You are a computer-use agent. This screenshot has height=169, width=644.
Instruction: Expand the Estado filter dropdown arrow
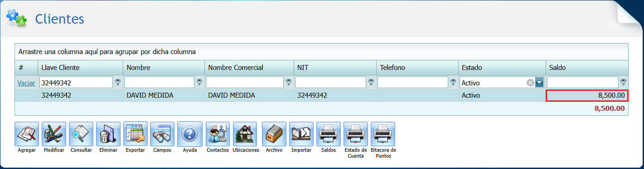(539, 83)
